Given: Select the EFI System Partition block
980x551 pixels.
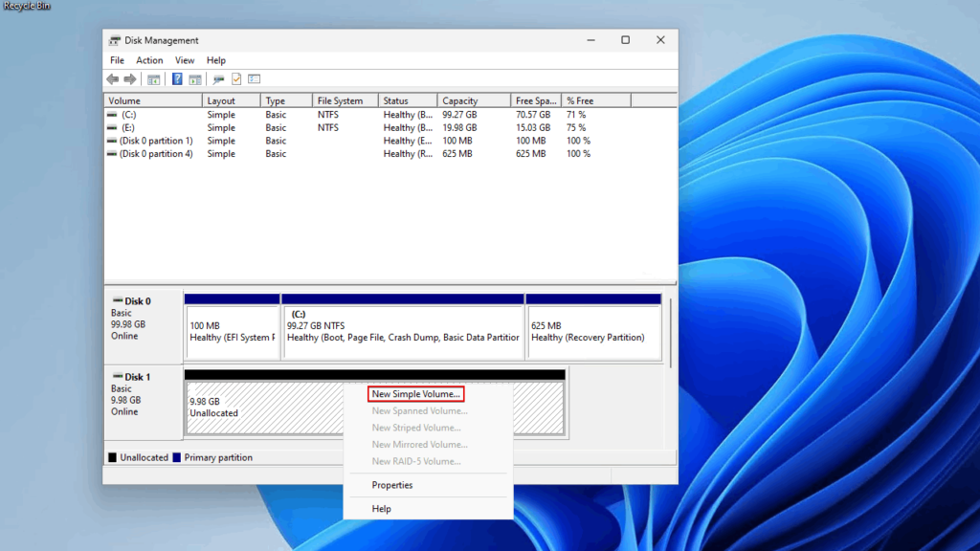Looking at the screenshot, I should (x=232, y=330).
